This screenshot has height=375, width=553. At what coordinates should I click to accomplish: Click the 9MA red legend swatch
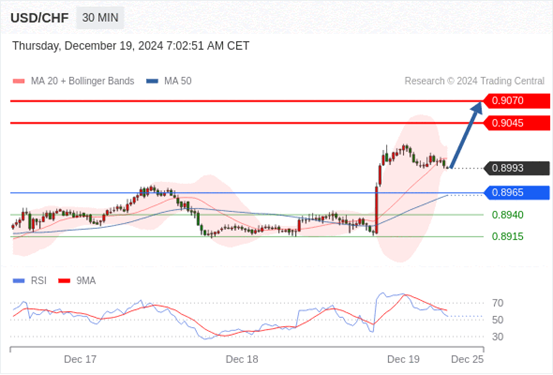pyautogui.click(x=64, y=281)
